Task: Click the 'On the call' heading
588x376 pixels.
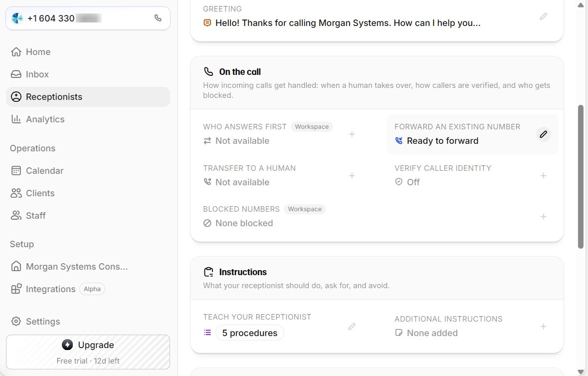Action: point(240,72)
